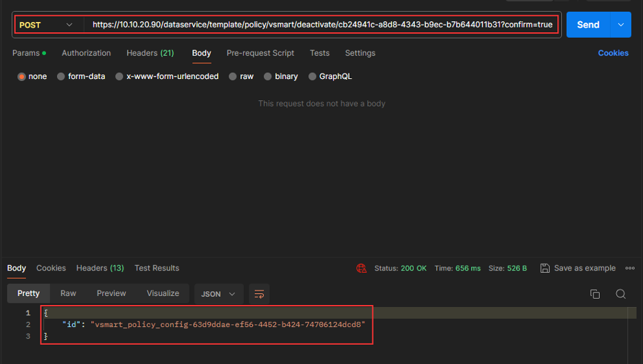Open the Cookies link
This screenshot has width=643, height=364.
(x=613, y=53)
